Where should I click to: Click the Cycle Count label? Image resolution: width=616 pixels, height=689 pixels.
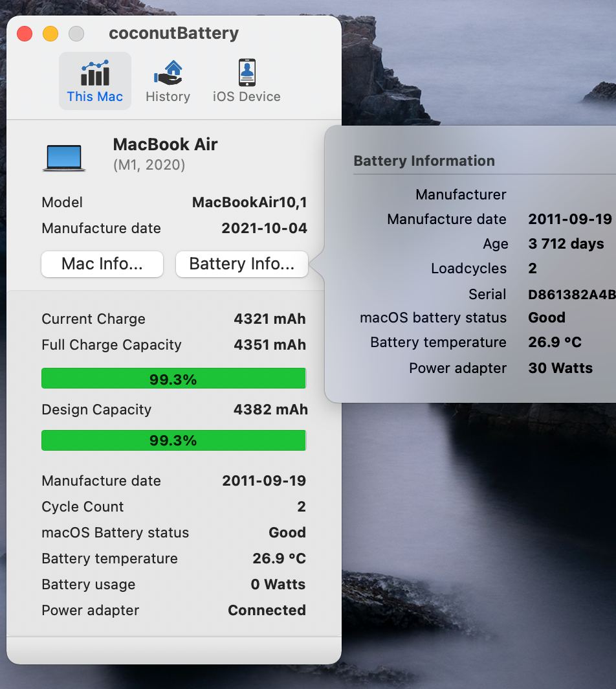[x=83, y=506]
